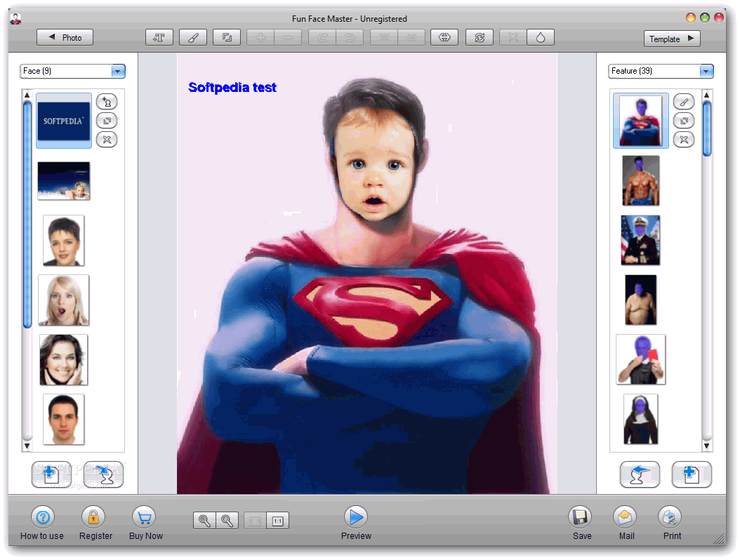
Task: Click the rotate counterclockwise toolbar icon
Action: (350, 37)
